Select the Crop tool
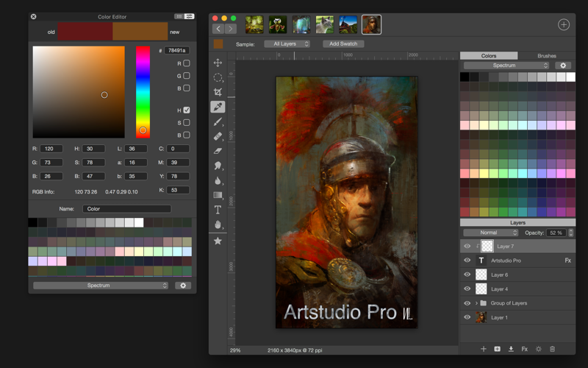Screen dimensions: 588x368 click(218, 92)
